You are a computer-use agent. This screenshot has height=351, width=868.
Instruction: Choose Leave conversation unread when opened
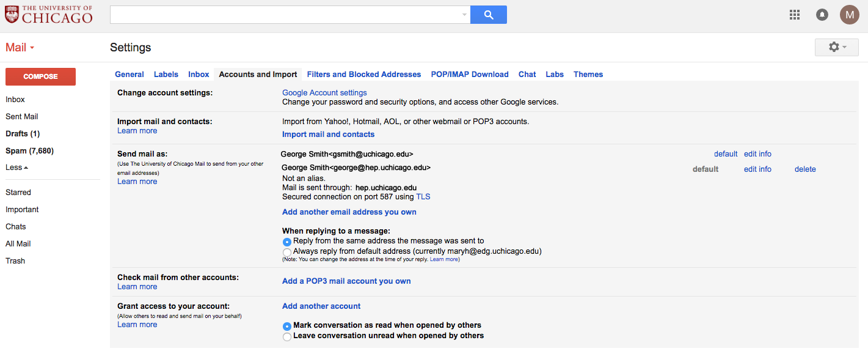click(287, 336)
